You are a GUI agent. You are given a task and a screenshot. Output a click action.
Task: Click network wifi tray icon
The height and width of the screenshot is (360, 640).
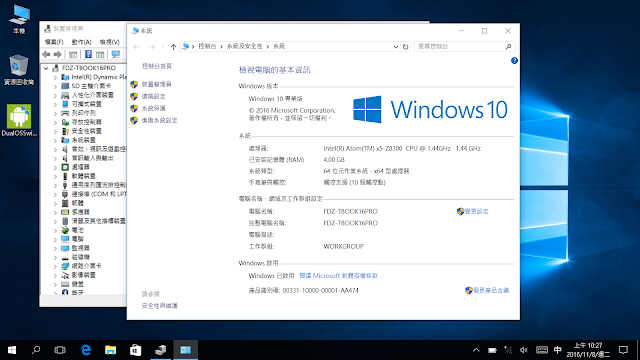[508, 350]
